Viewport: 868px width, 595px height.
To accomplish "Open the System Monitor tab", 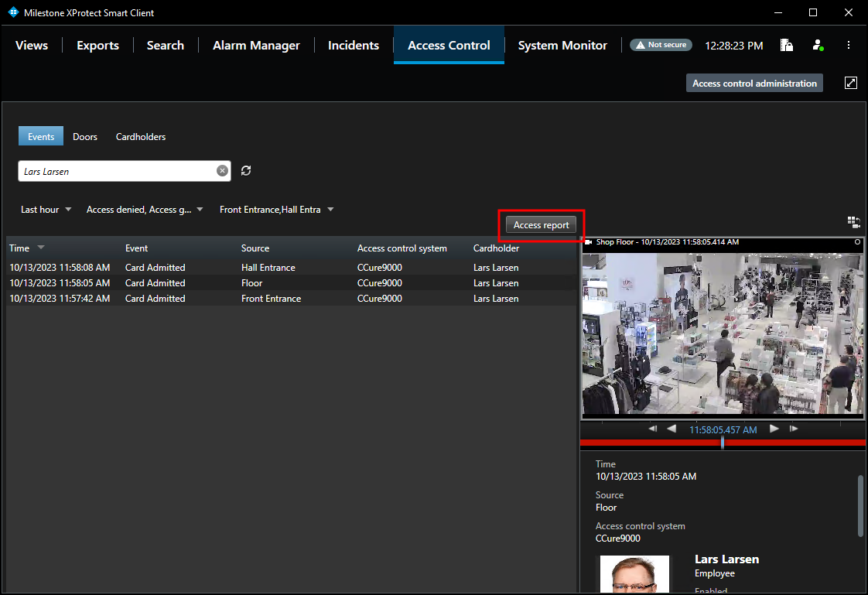I will (x=562, y=45).
